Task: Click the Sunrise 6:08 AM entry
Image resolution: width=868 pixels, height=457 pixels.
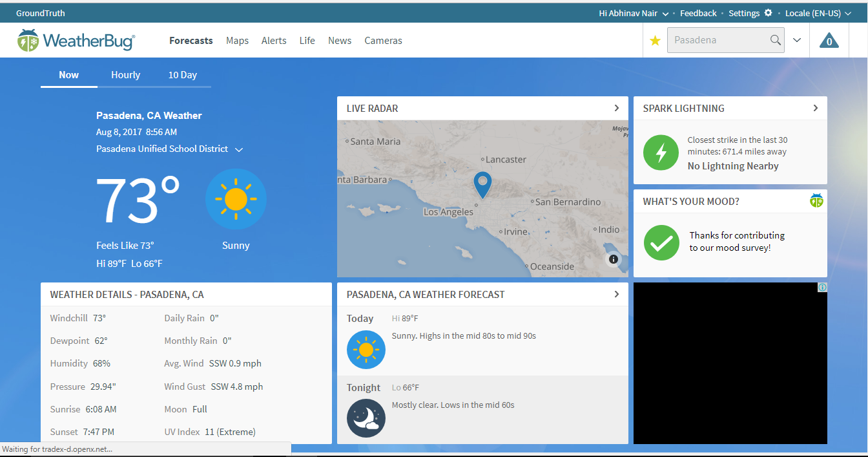Action: (83, 409)
